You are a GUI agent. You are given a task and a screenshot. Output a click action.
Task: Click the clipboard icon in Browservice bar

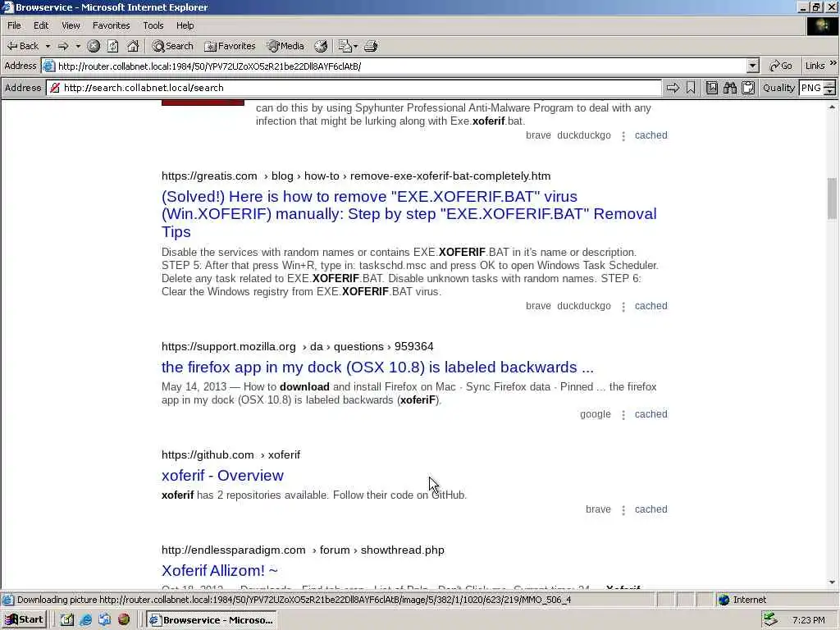[748, 88]
